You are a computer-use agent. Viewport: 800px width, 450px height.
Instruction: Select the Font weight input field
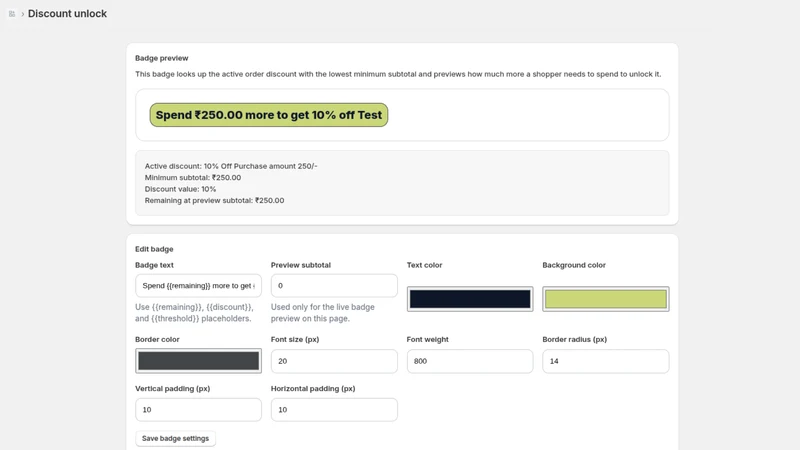(x=470, y=361)
